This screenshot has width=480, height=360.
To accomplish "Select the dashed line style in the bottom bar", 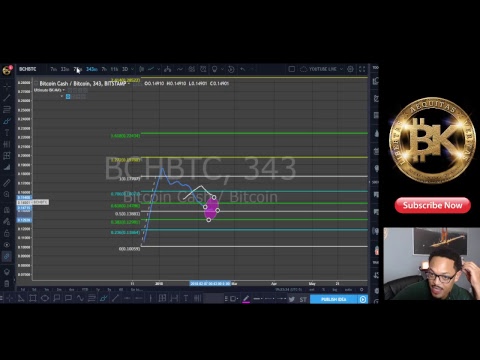I will [x=269, y=298].
